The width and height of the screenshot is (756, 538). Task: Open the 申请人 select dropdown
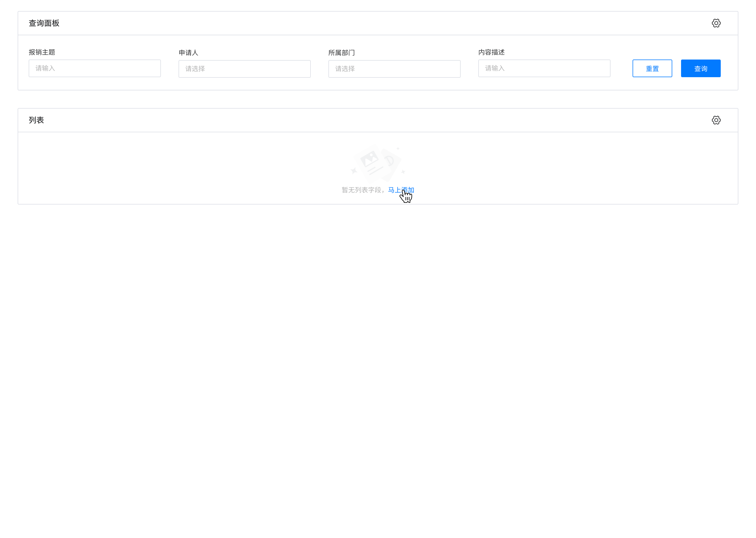pyautogui.click(x=244, y=69)
